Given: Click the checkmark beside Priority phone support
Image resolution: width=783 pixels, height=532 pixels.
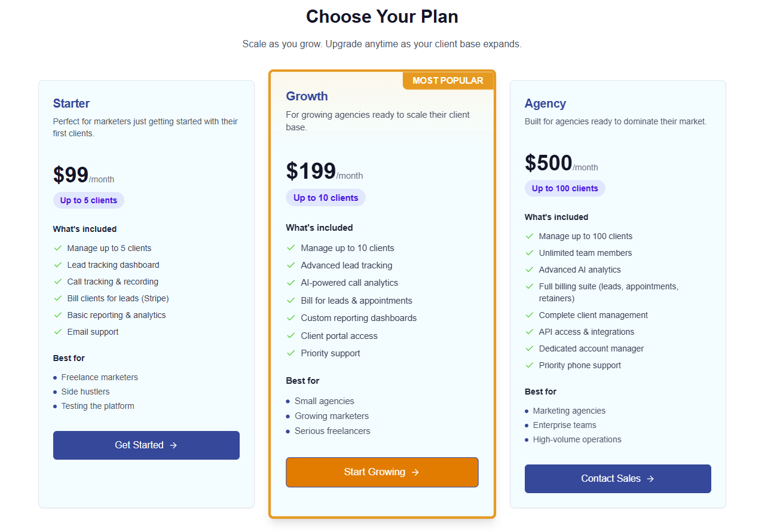Looking at the screenshot, I should pos(530,365).
